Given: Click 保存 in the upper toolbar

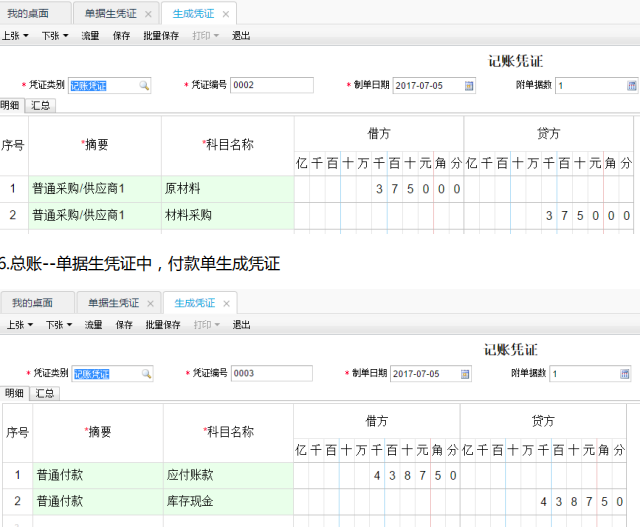Looking at the screenshot, I should point(122,36).
